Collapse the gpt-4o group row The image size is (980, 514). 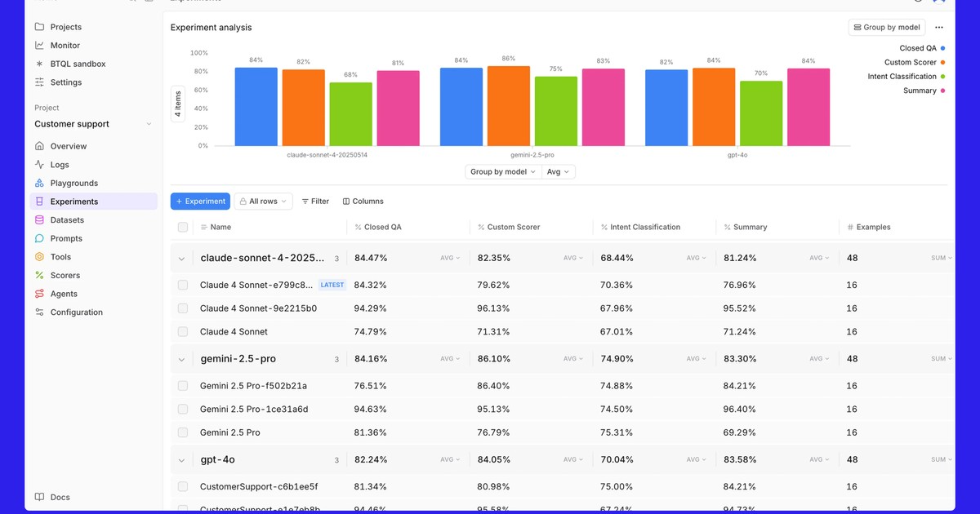click(181, 460)
